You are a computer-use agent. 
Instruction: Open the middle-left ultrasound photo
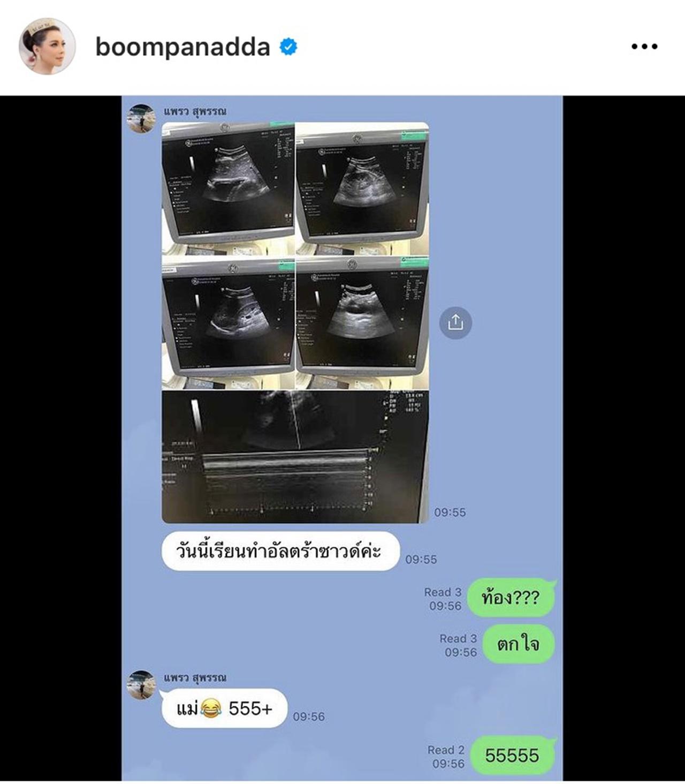pos(228,323)
